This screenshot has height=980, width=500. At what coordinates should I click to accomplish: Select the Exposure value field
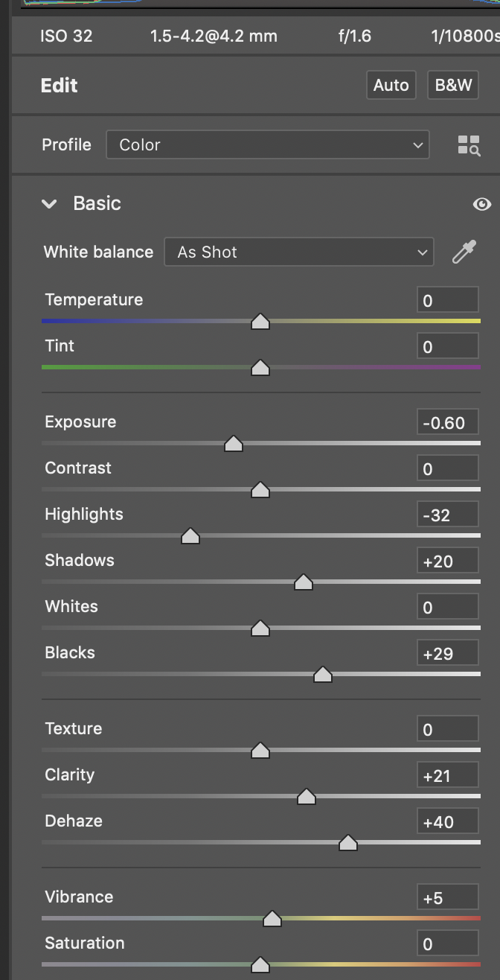coord(447,423)
